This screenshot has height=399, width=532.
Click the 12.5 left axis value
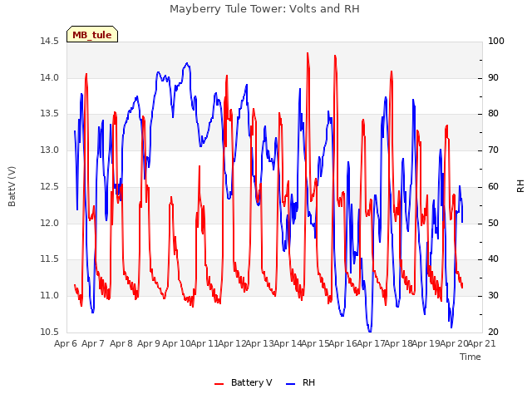click(49, 186)
